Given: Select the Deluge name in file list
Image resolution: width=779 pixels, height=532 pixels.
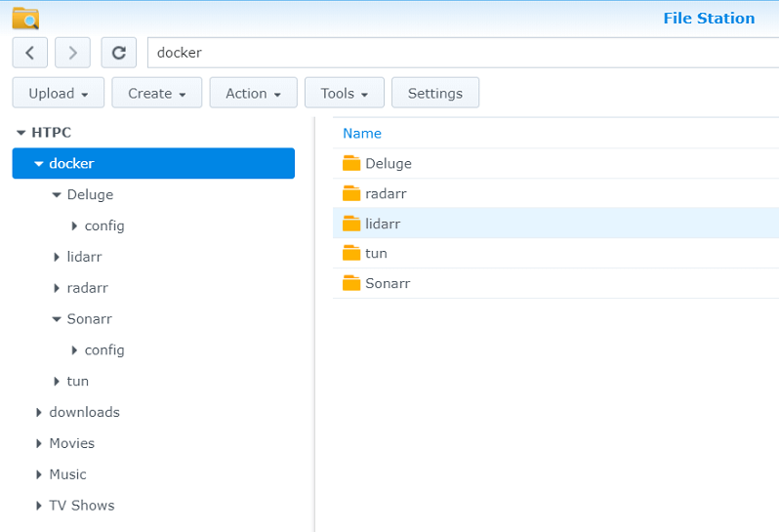Looking at the screenshot, I should click(x=389, y=163).
